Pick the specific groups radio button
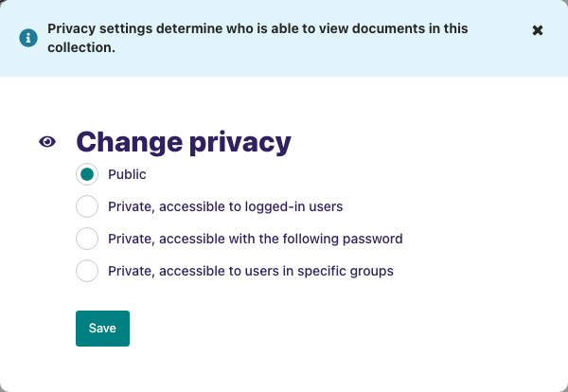Screen dimensions: 568x392 (x=87, y=271)
